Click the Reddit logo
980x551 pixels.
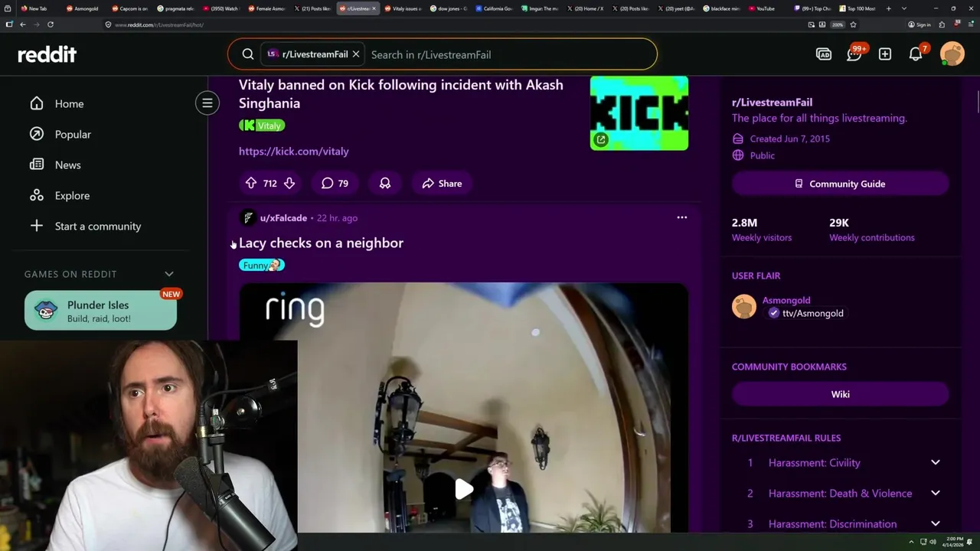click(x=47, y=54)
